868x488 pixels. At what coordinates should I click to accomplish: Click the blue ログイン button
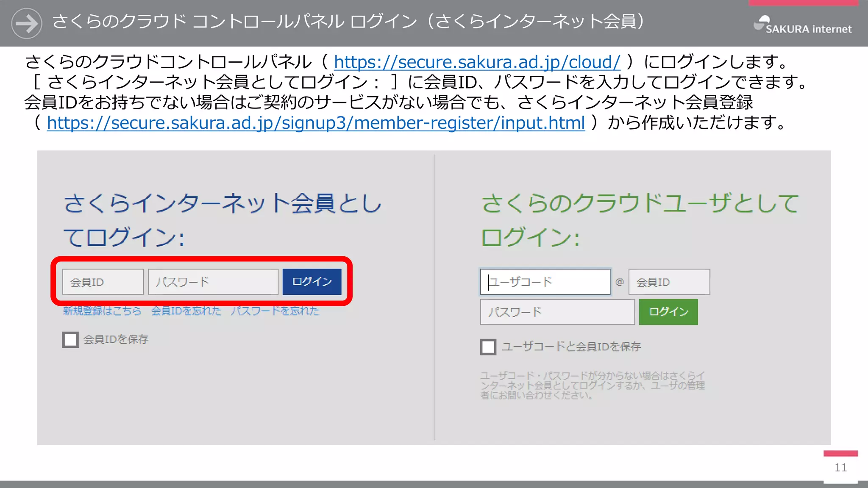(x=312, y=282)
